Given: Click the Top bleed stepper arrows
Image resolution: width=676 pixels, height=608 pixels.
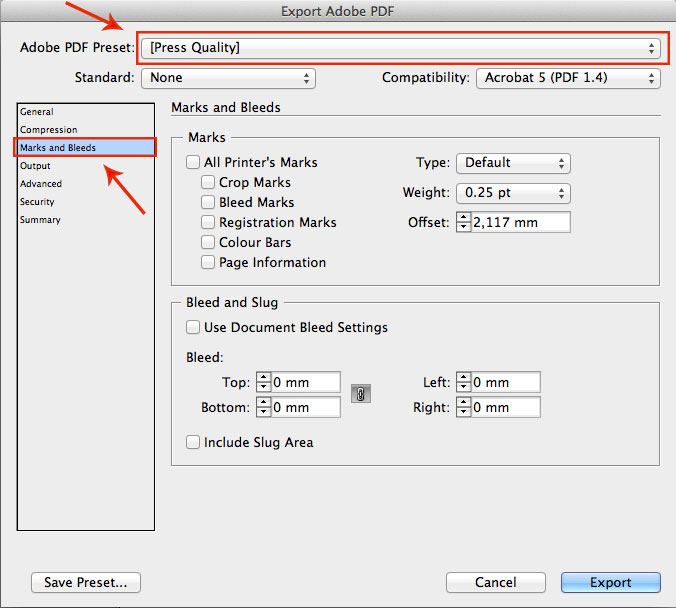Looking at the screenshot, I should coord(263,382).
